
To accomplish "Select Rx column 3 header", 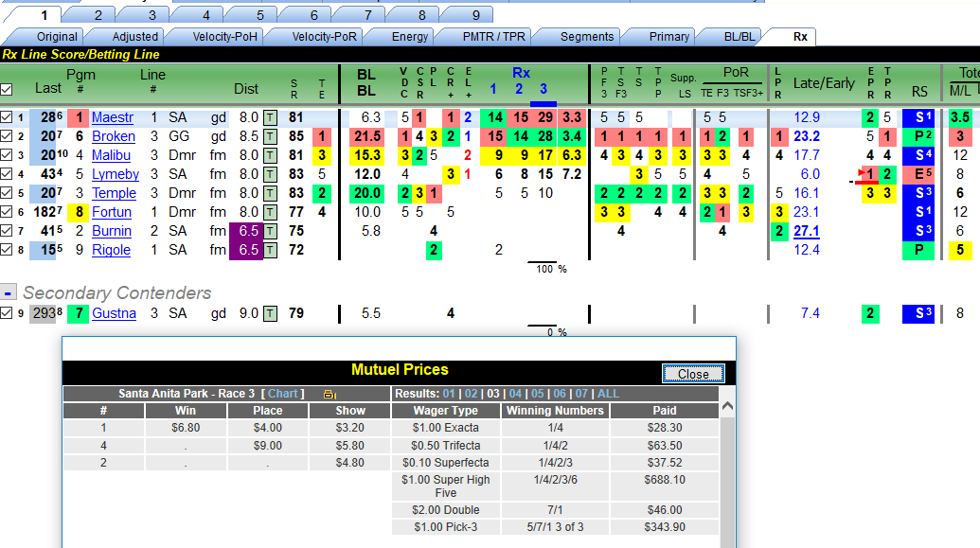I will (x=543, y=89).
